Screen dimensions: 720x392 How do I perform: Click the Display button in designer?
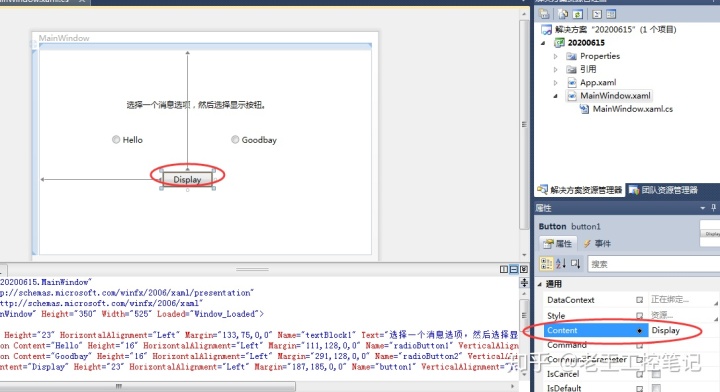click(x=187, y=179)
